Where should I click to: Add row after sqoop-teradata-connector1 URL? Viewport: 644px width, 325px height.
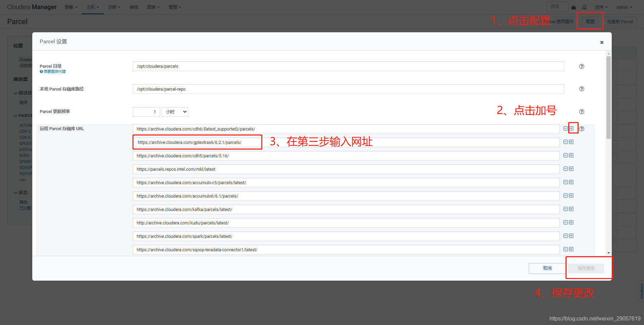571,249
